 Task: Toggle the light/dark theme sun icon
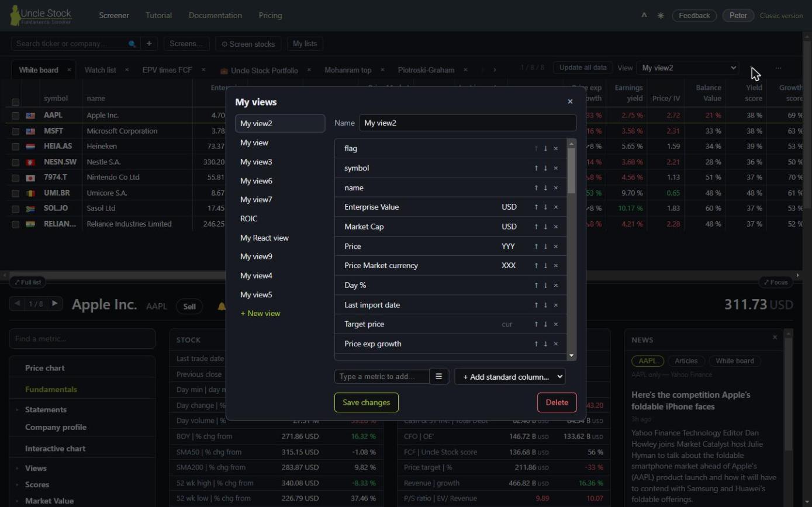(661, 16)
